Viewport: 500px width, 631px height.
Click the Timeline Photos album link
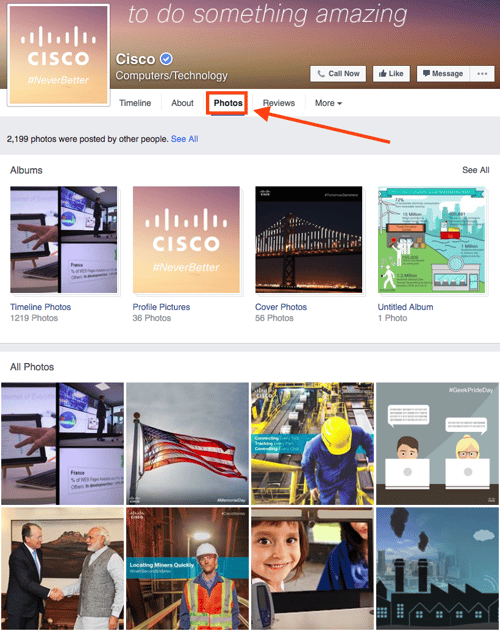coord(40,307)
